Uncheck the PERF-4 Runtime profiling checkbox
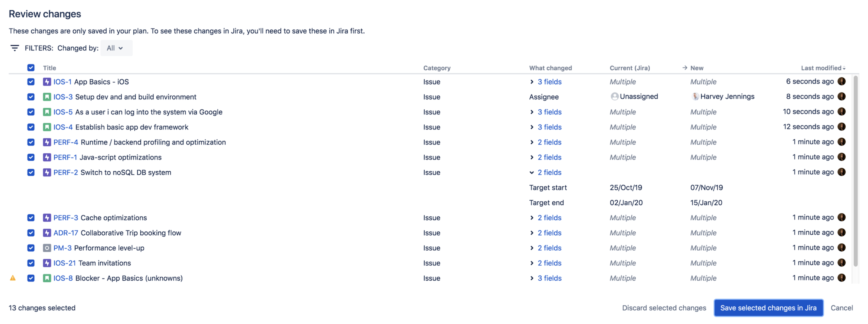The width and height of the screenshot is (868, 324). (31, 142)
